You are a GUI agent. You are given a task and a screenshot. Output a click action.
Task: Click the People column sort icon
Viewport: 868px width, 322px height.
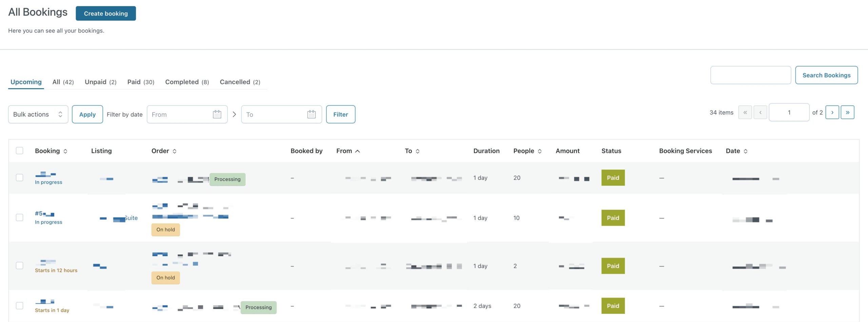tap(539, 151)
